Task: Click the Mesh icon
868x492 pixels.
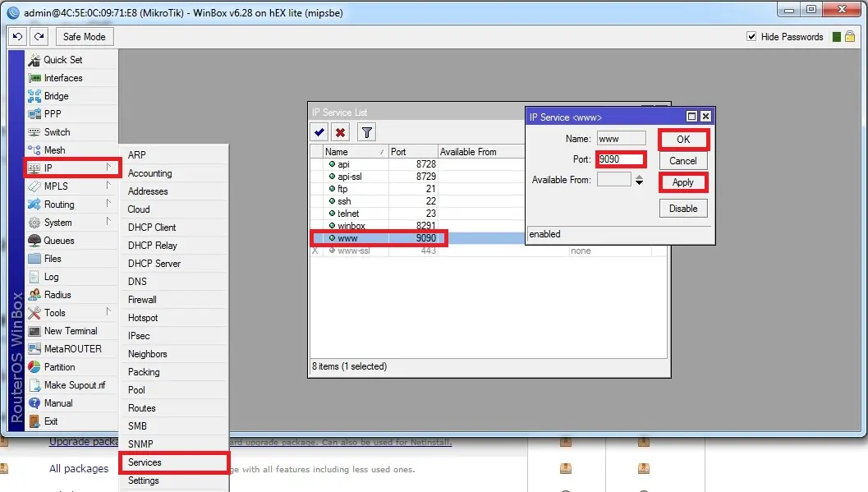Action: [34, 150]
